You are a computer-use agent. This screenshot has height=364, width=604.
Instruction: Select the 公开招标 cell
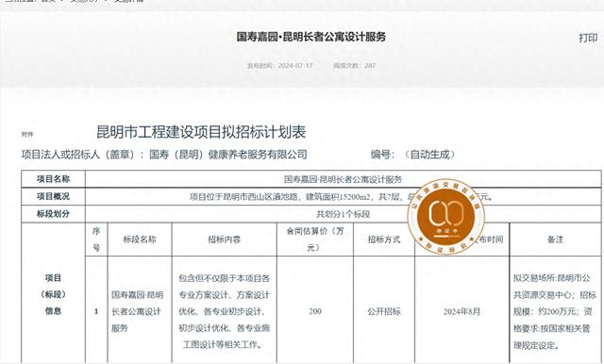pos(384,311)
